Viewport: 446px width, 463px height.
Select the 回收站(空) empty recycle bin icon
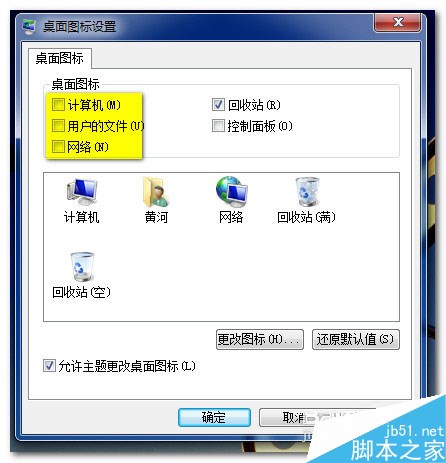tap(82, 267)
